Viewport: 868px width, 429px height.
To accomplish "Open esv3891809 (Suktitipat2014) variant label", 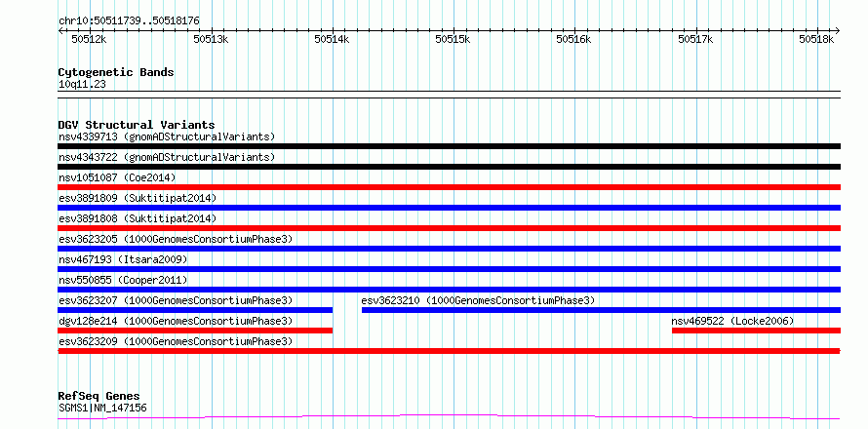I will tap(138, 198).
